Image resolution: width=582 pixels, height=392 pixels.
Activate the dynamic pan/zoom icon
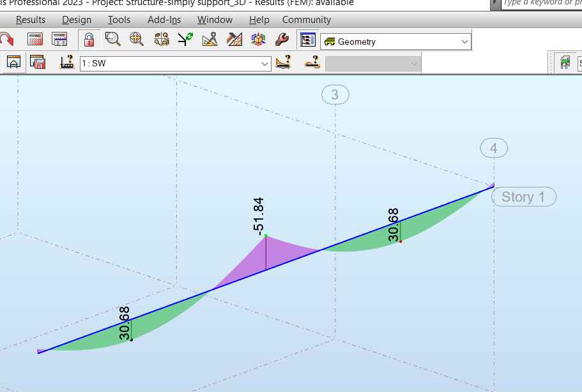(x=136, y=39)
